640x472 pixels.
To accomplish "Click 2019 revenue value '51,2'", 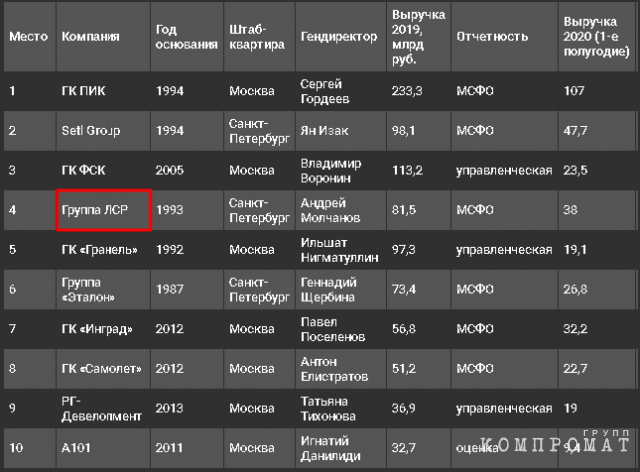I will point(404,369).
